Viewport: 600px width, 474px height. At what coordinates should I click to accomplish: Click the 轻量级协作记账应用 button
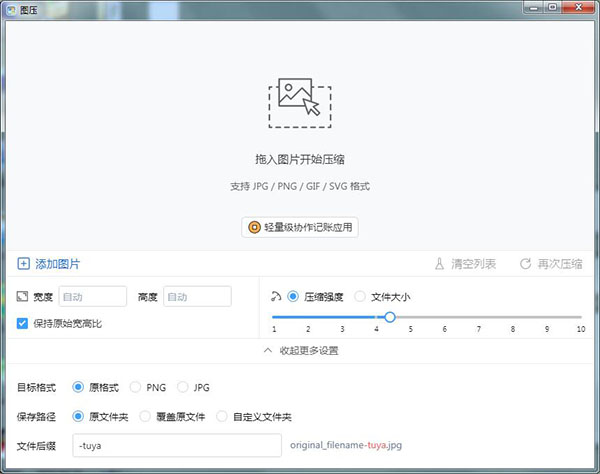point(300,227)
